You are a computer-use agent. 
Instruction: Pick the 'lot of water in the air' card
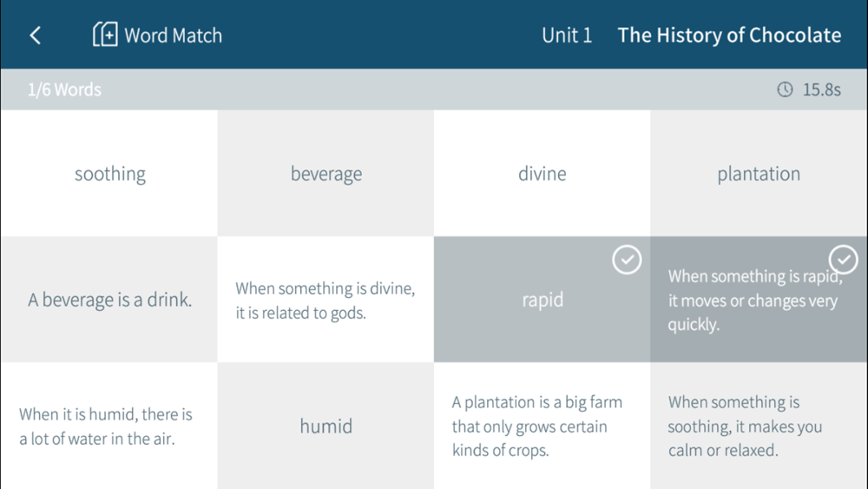[109, 426]
